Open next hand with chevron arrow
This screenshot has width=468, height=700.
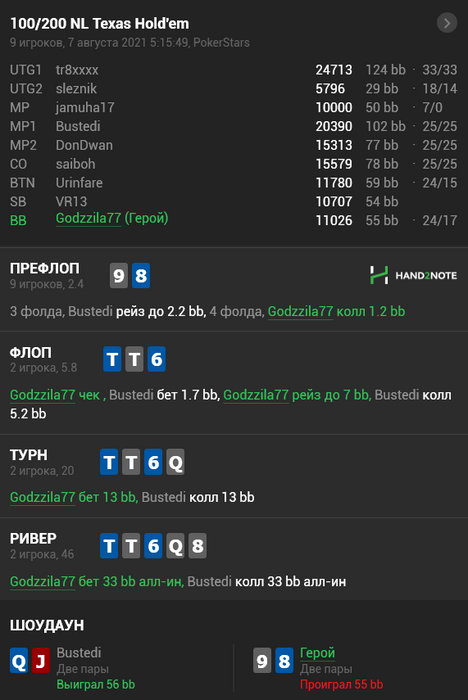click(447, 23)
